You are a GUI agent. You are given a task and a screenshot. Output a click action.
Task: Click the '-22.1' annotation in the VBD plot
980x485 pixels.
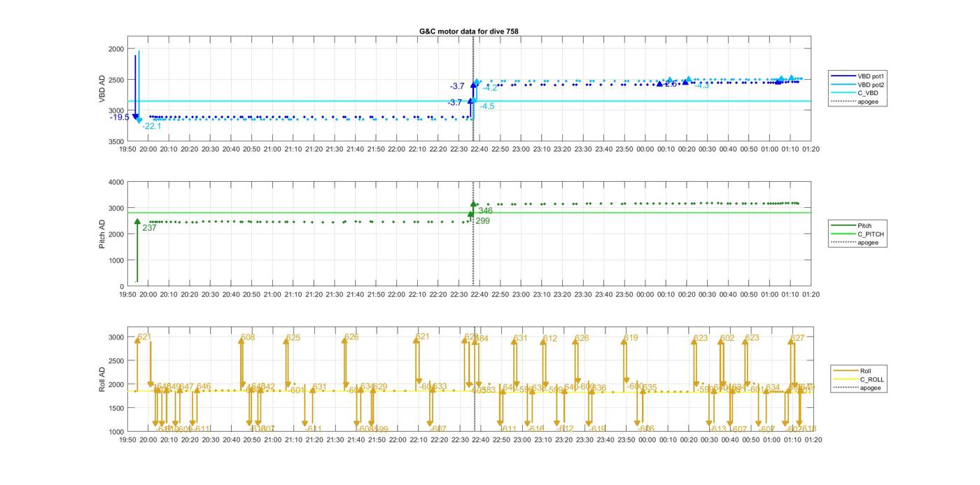pyautogui.click(x=151, y=126)
